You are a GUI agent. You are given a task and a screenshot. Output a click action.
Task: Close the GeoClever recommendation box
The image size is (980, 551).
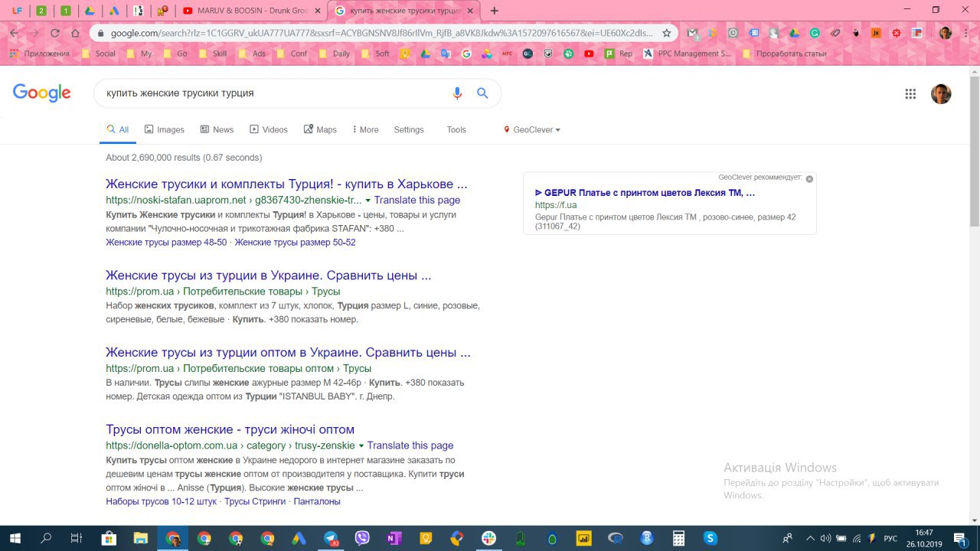pyautogui.click(x=809, y=178)
